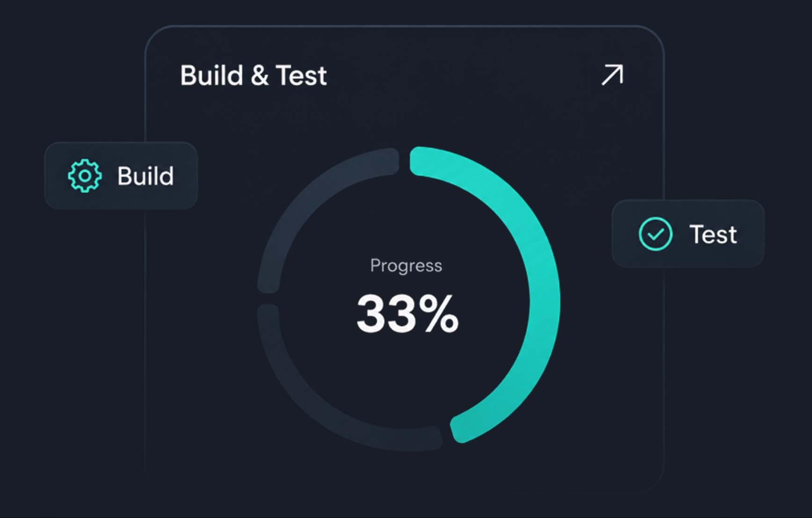Image resolution: width=812 pixels, height=518 pixels.
Task: Click the Progress label inside the ring
Action: tap(406, 266)
